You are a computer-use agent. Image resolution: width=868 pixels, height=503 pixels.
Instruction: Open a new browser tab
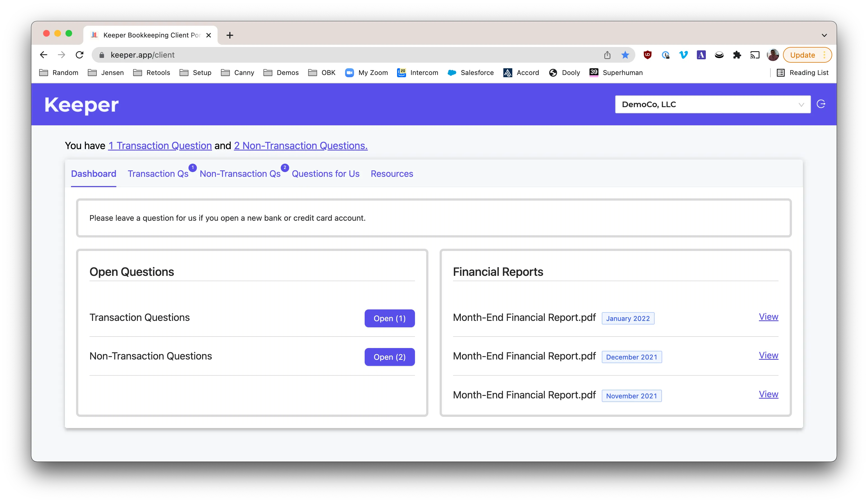230,35
